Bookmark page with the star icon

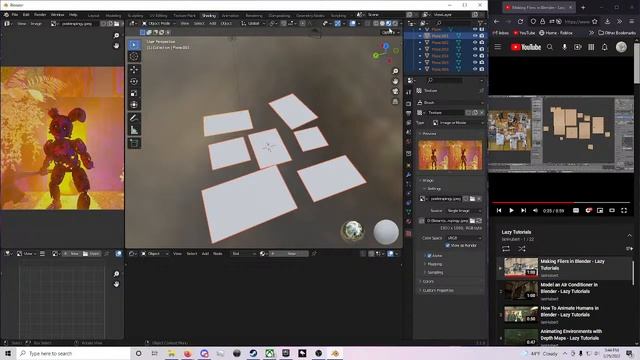595,21
